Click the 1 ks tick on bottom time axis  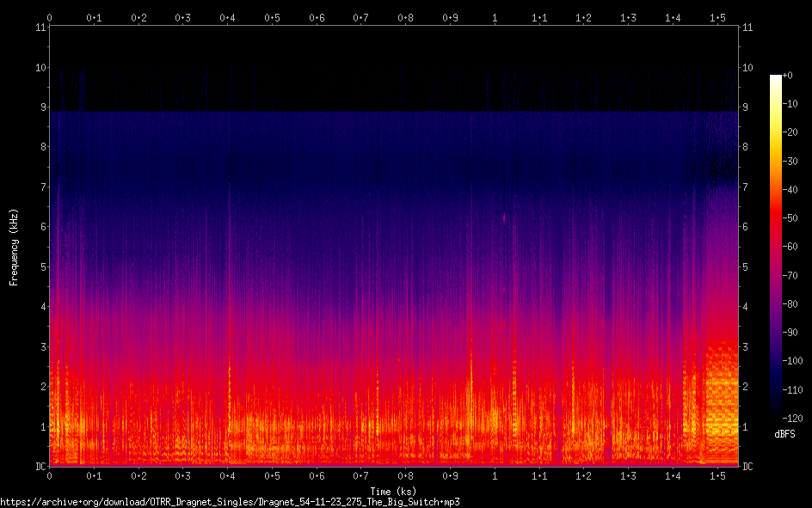494,475
